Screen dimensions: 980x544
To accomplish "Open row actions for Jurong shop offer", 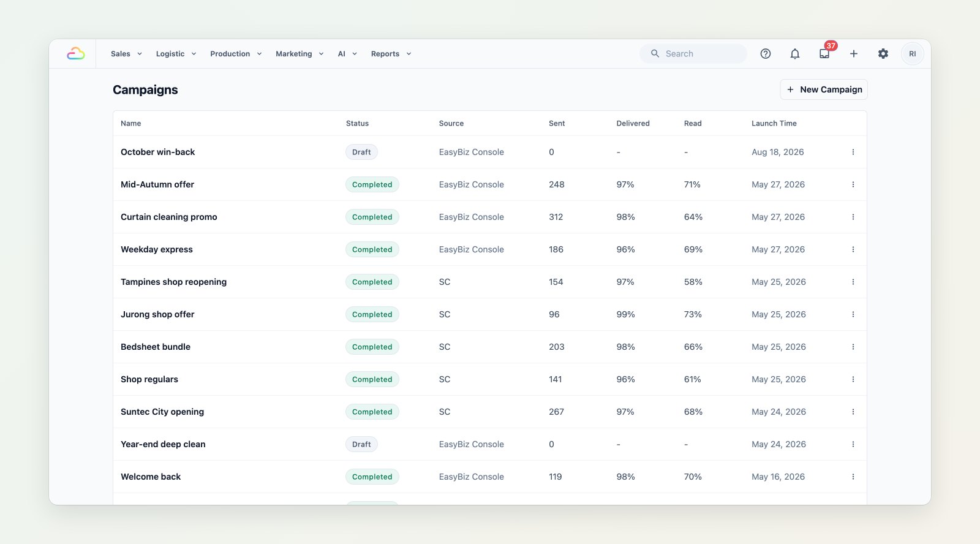I will click(x=853, y=314).
